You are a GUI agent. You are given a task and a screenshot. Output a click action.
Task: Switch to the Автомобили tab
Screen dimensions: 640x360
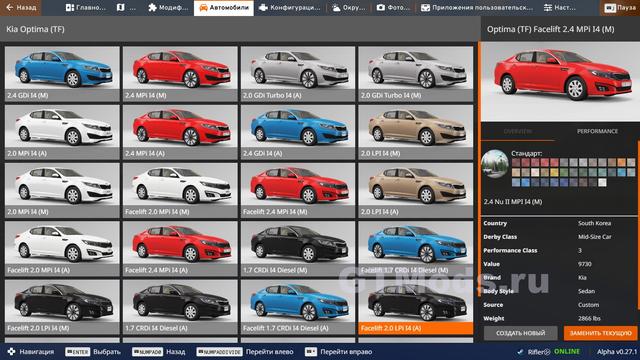[x=224, y=8]
